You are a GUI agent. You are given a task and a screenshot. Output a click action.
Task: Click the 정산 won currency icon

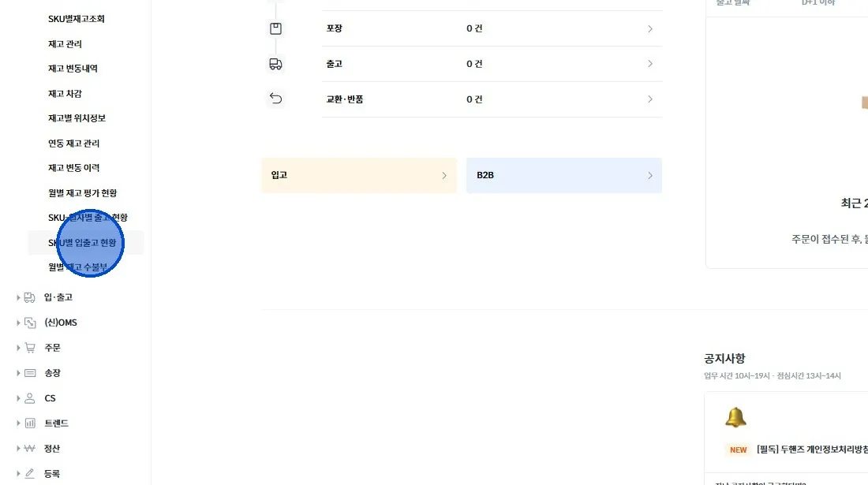pyautogui.click(x=30, y=449)
